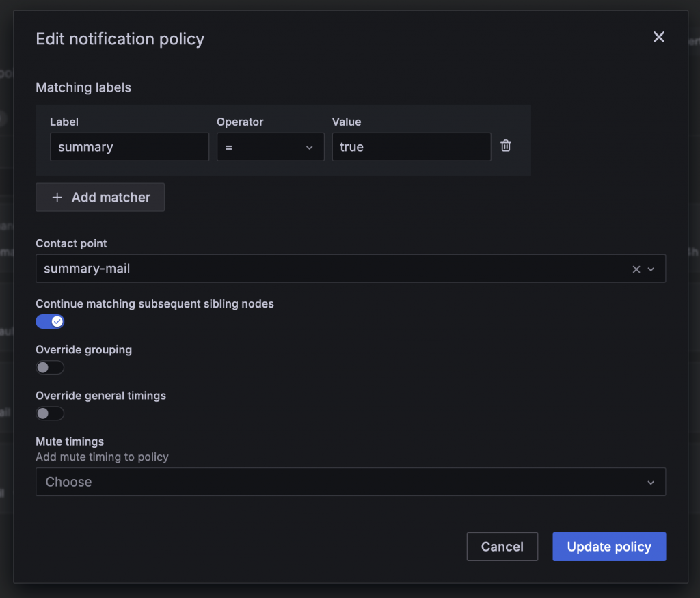The width and height of the screenshot is (700, 598).
Task: Expand the Contact point dropdown arrow
Action: coord(651,269)
